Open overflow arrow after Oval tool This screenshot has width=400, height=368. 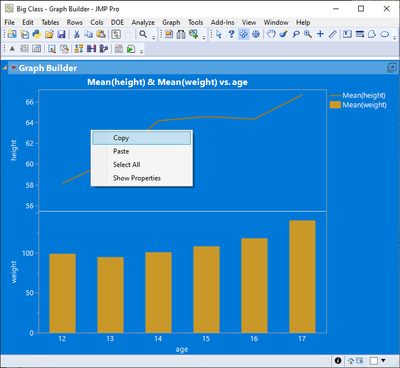tap(395, 38)
